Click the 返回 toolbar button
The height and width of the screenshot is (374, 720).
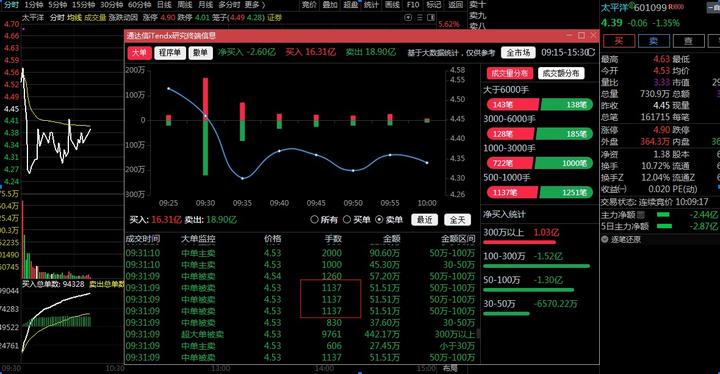pyautogui.click(x=455, y=5)
